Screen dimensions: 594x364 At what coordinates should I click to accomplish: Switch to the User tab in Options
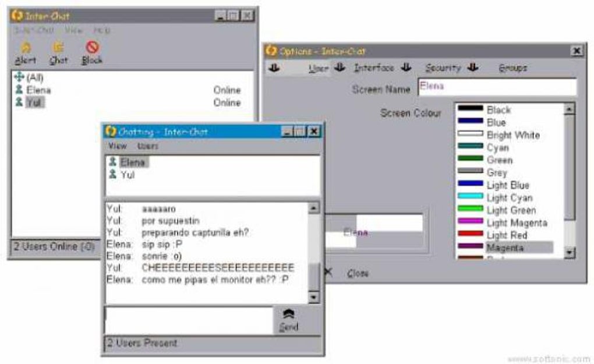[318, 68]
